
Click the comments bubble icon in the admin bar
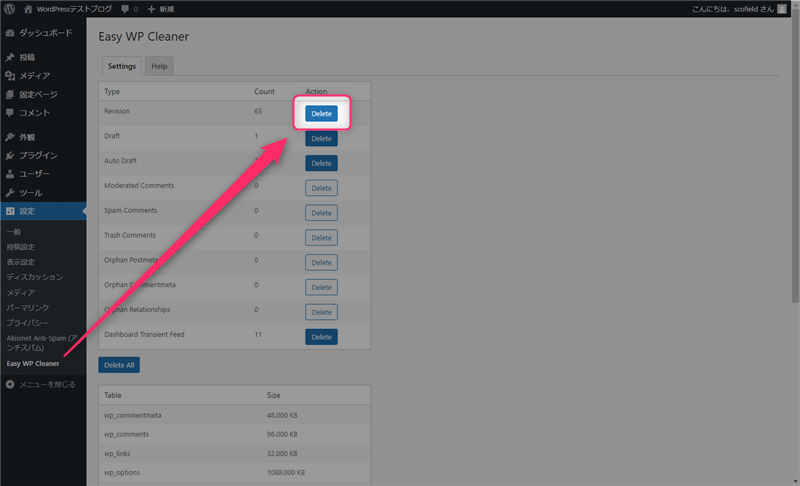125,9
